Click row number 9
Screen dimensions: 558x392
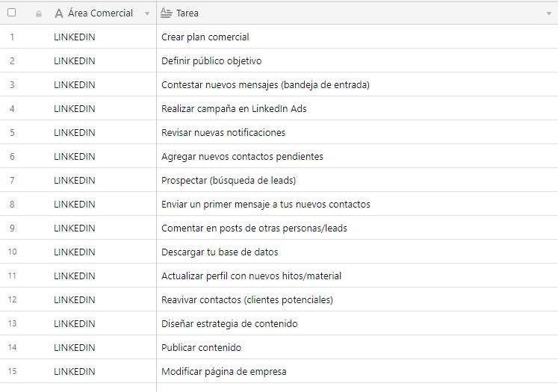12,228
